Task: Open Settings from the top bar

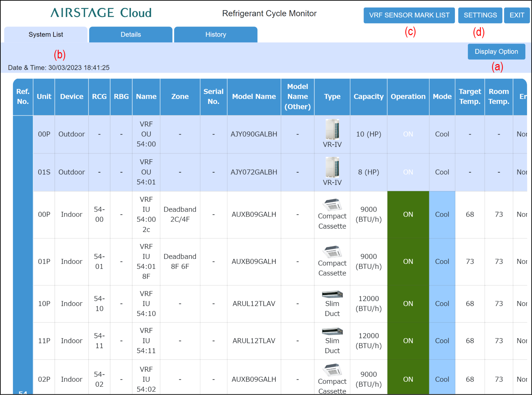Action: [x=480, y=15]
